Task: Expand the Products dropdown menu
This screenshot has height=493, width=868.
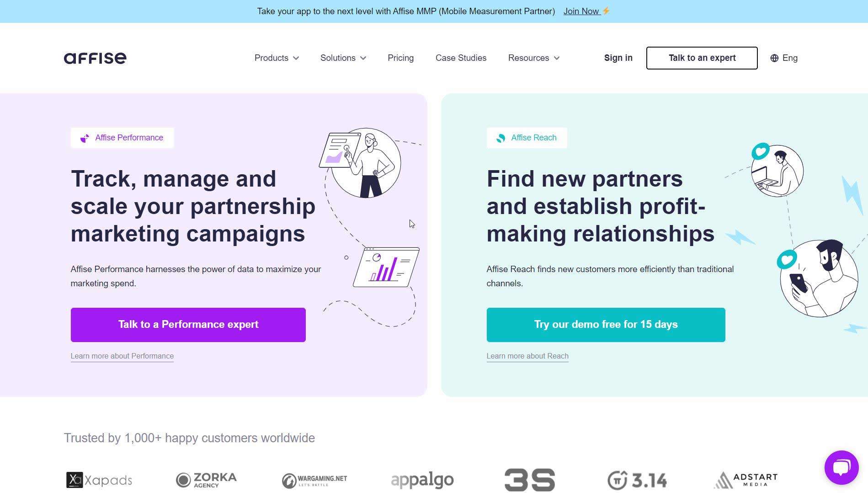Action: pos(277,58)
